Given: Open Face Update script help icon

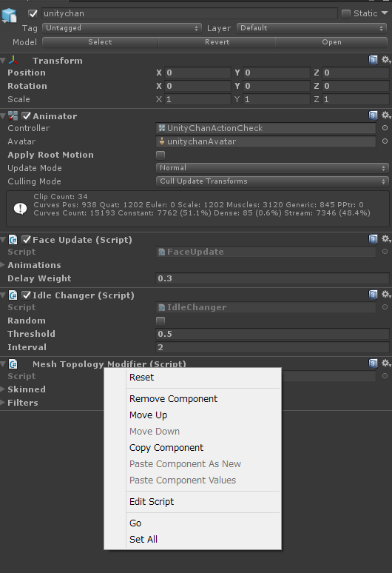Looking at the screenshot, I should click(373, 239).
